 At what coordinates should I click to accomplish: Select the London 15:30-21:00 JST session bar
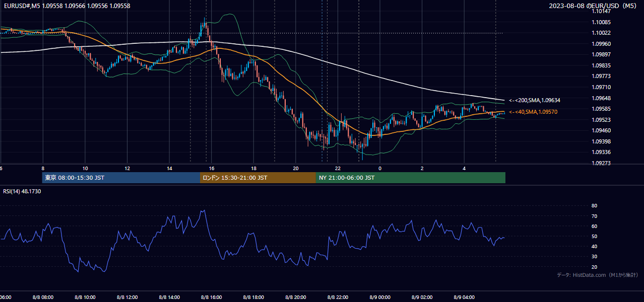point(258,178)
